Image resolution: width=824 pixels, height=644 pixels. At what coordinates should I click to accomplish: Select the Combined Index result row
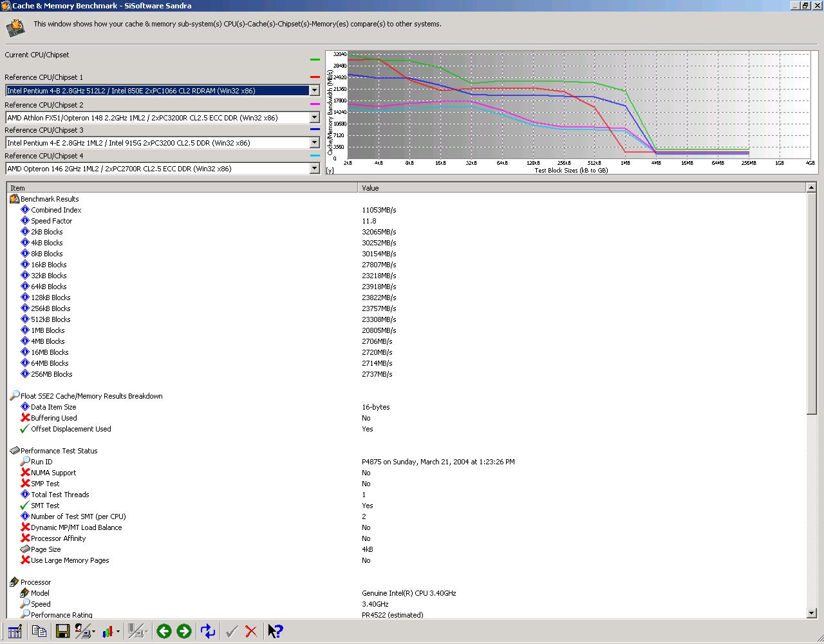(406, 210)
